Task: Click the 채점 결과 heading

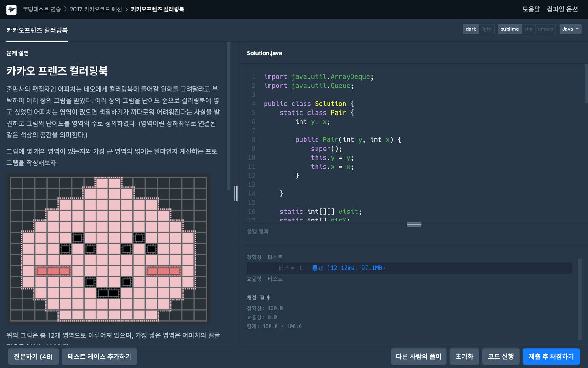Action: [x=258, y=298]
